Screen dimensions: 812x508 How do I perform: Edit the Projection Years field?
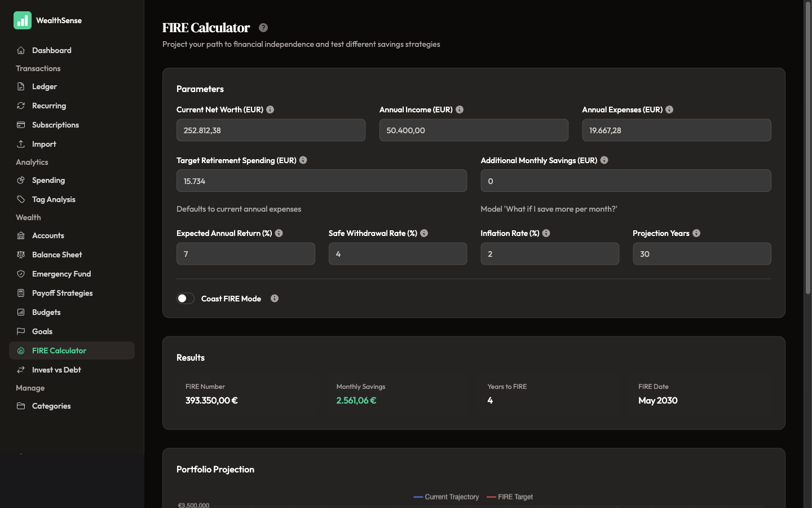(x=702, y=254)
